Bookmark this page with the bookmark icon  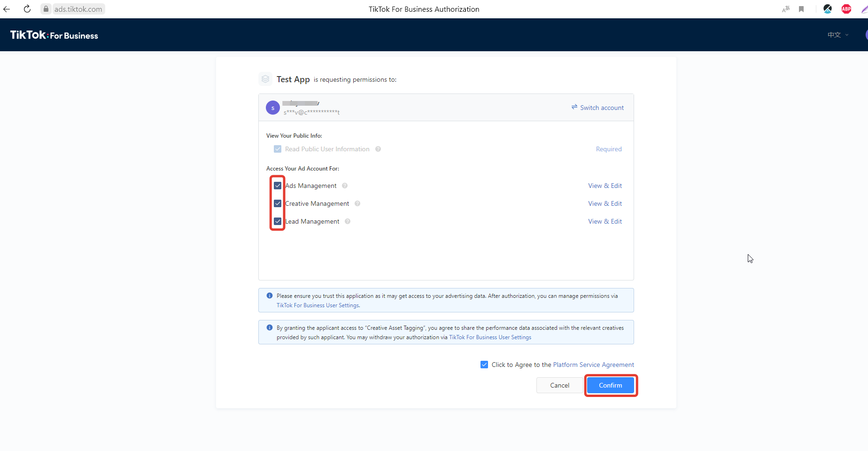(x=801, y=9)
